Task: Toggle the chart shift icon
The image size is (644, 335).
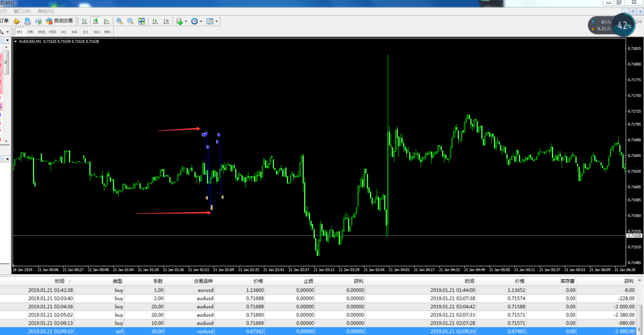Action: tap(166, 21)
